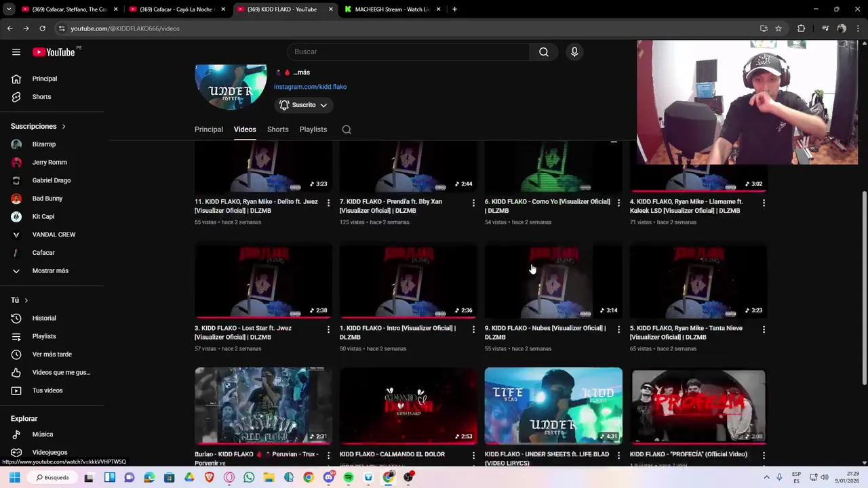Open Chrome extensions puzzle icon

coord(802,28)
